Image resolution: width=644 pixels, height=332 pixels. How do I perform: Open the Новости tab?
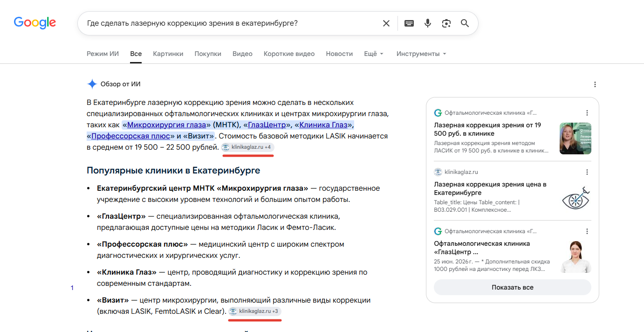[x=339, y=54]
